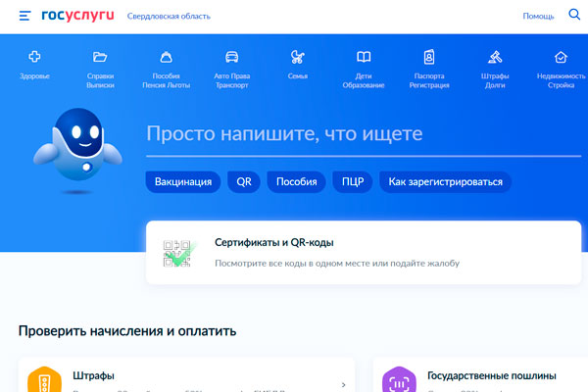
Task: Select the Пособия Пенсия Льготы icon
Action: pos(167,57)
